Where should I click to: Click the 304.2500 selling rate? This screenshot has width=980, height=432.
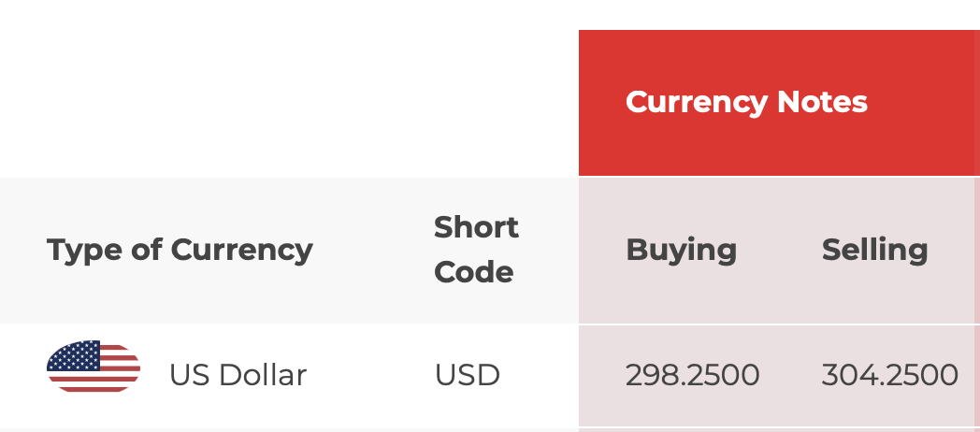[890, 375]
